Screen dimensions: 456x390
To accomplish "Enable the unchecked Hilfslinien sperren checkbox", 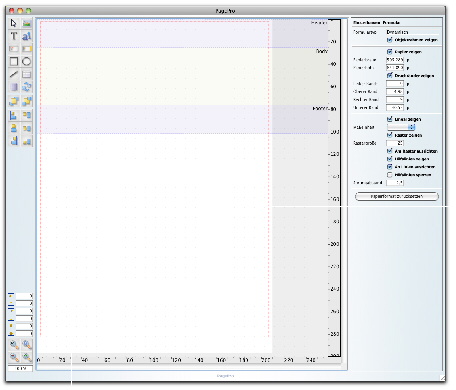I will click(389, 175).
